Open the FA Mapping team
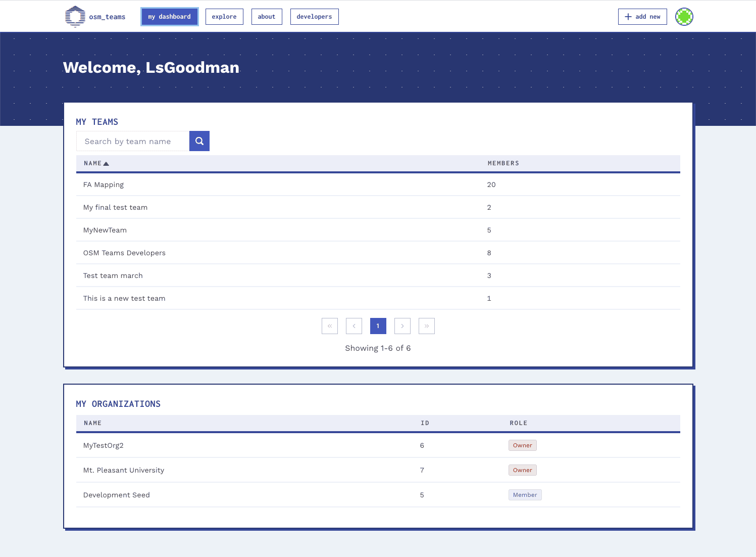Viewport: 756px width, 557px height. (104, 184)
